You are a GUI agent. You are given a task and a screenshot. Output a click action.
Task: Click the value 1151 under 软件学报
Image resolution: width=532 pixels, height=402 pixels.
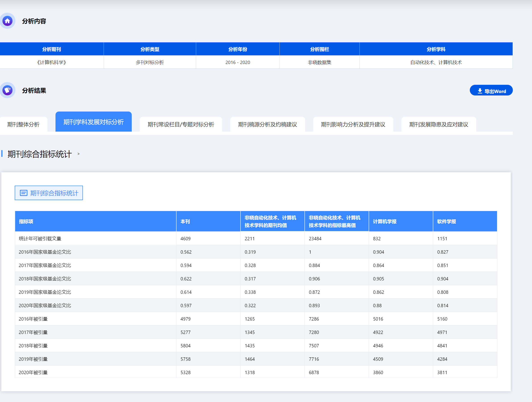442,238
